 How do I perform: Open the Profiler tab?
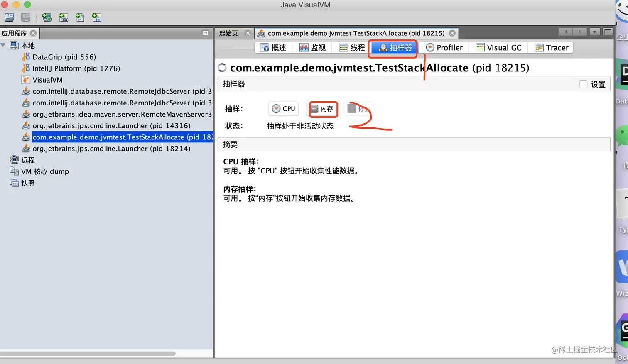(x=444, y=48)
